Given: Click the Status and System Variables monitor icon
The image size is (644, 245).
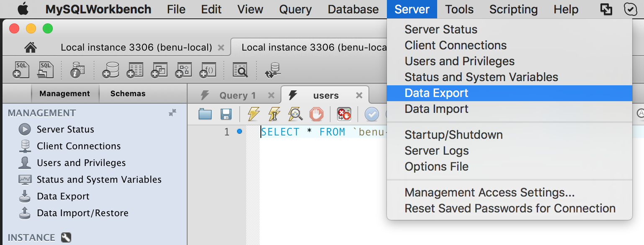Looking at the screenshot, I should [25, 179].
